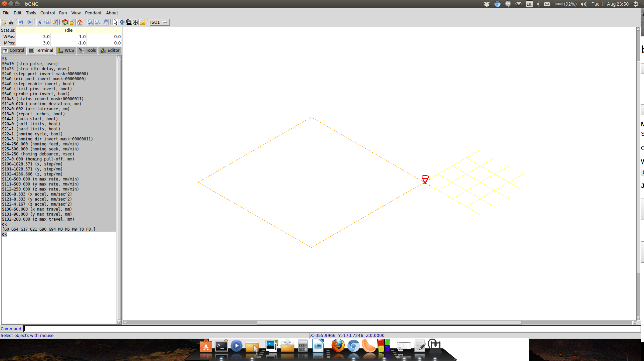This screenshot has height=361, width=644.
Task: Redo the last undone action
Action: point(29,22)
